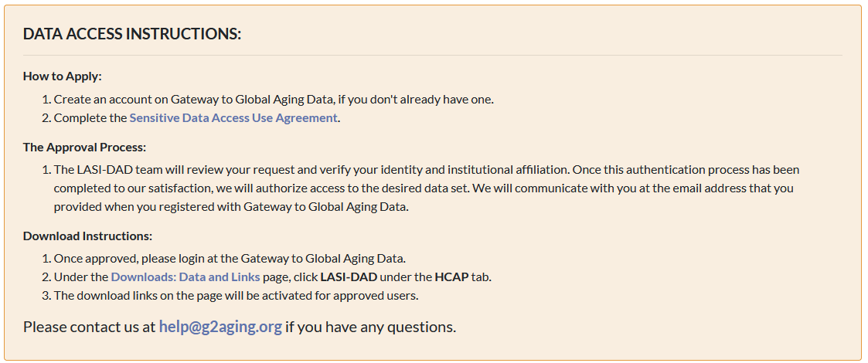Click the "Complete the" text before the agreement link
Screen dimensions: 868x363
pyautogui.click(x=90, y=118)
